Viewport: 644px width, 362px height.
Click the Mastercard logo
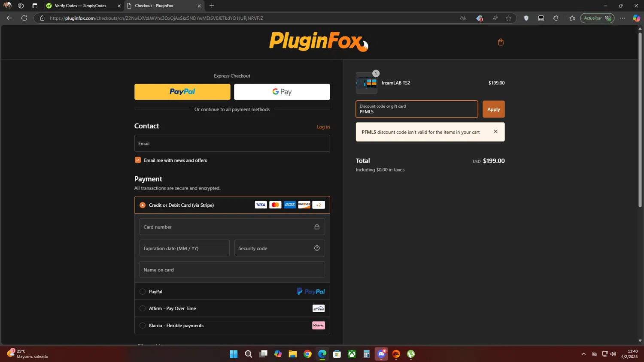275,205
